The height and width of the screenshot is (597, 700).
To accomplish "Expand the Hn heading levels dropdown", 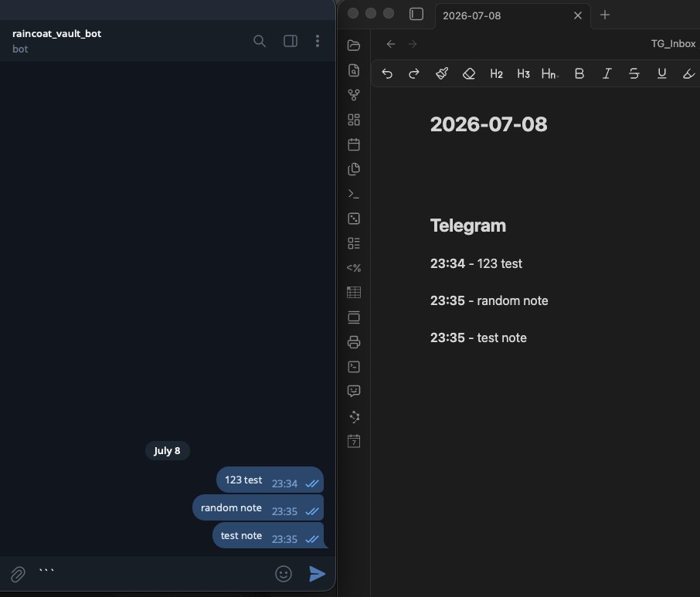I will 550,73.
